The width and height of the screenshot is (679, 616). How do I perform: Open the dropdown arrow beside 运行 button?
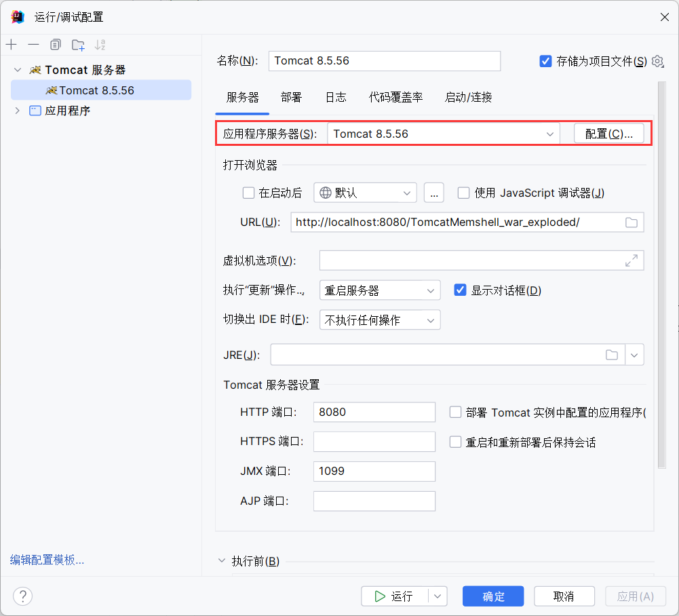pos(438,596)
